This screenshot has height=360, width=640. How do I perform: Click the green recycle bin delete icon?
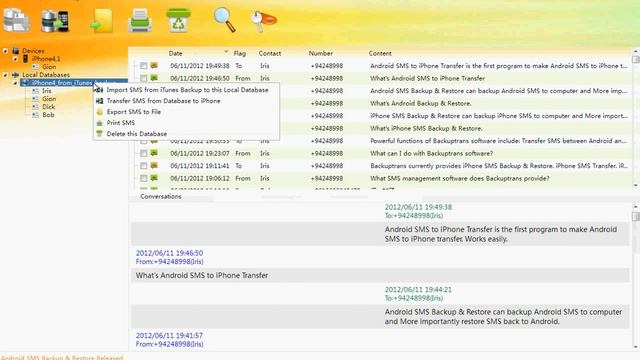coord(178,20)
